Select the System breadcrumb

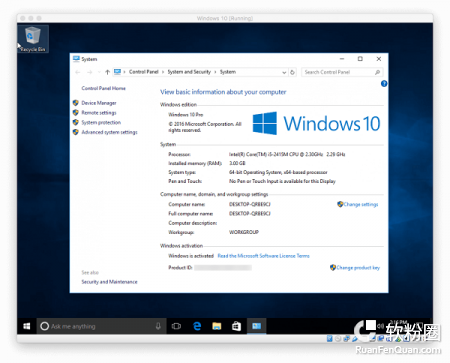(x=228, y=72)
